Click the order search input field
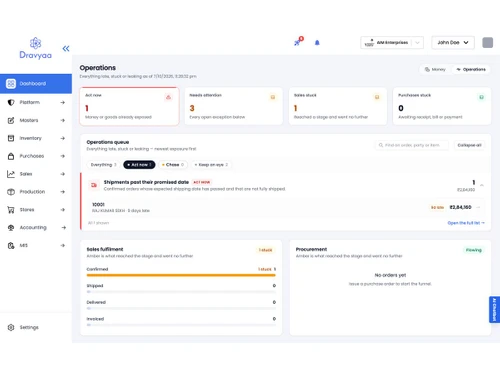Screen dimensions: 500x375 point(412,145)
